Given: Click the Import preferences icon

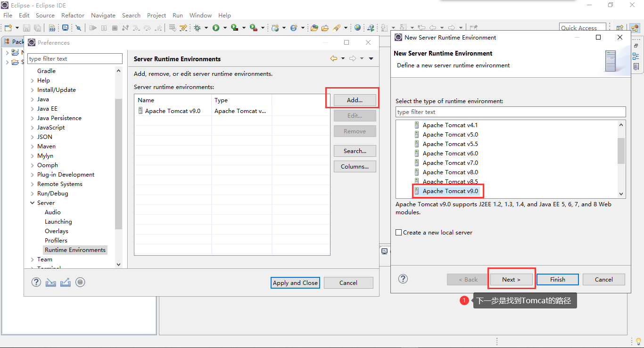Looking at the screenshot, I should (51, 282).
